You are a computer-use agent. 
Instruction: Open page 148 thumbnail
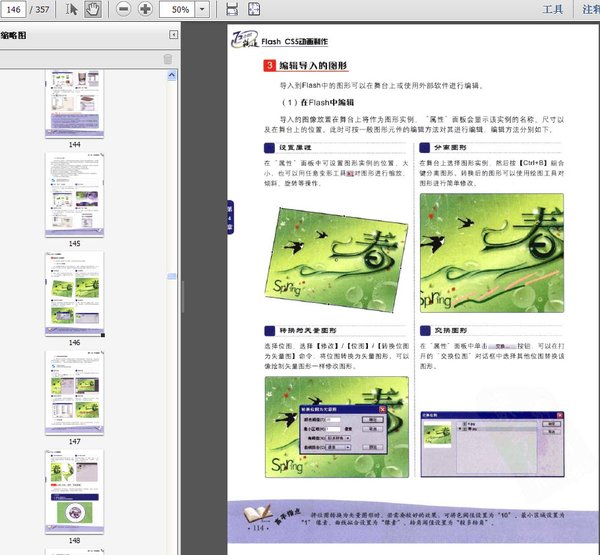tap(74, 491)
